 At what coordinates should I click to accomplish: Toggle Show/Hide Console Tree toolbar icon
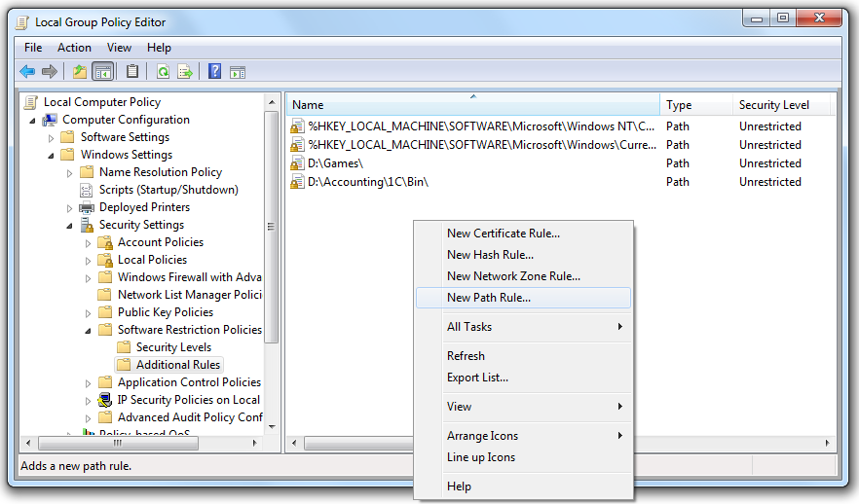(103, 71)
